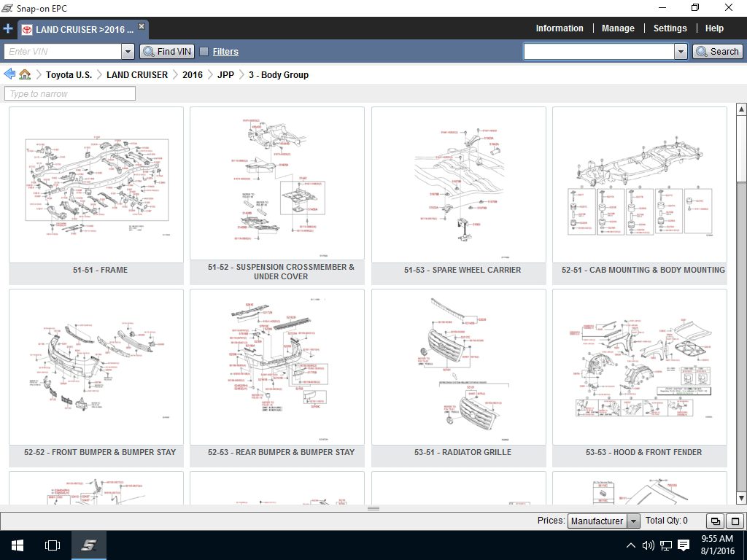Click the Type to narrow field

(70, 93)
